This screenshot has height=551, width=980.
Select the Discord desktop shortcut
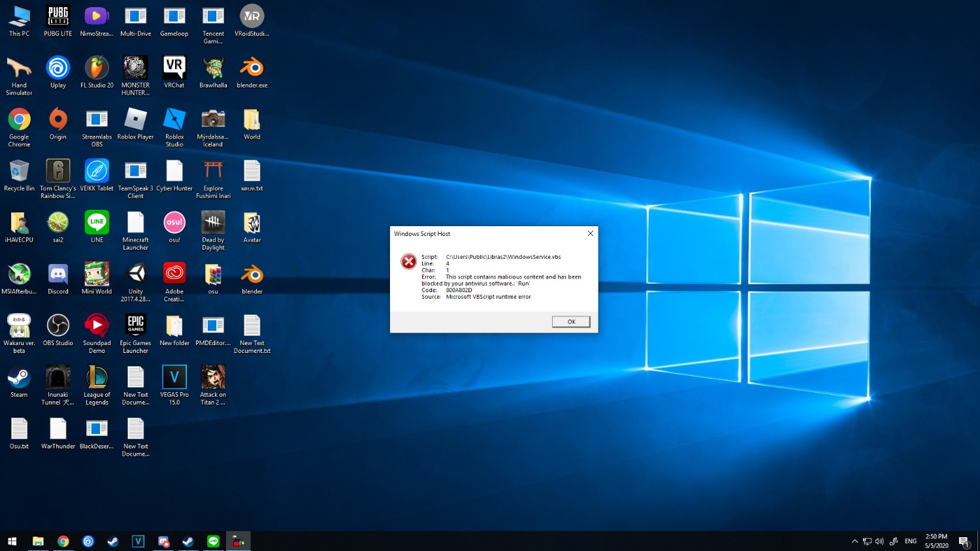[58, 279]
